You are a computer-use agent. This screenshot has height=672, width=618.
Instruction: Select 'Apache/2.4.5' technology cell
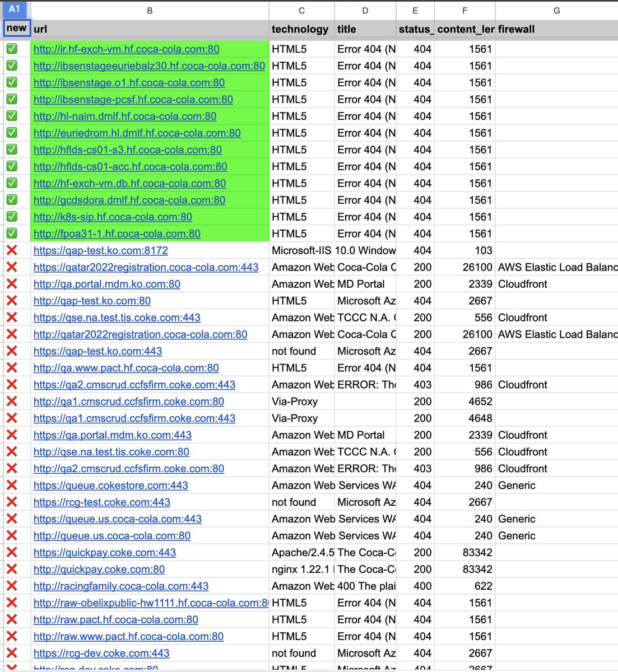(301, 553)
